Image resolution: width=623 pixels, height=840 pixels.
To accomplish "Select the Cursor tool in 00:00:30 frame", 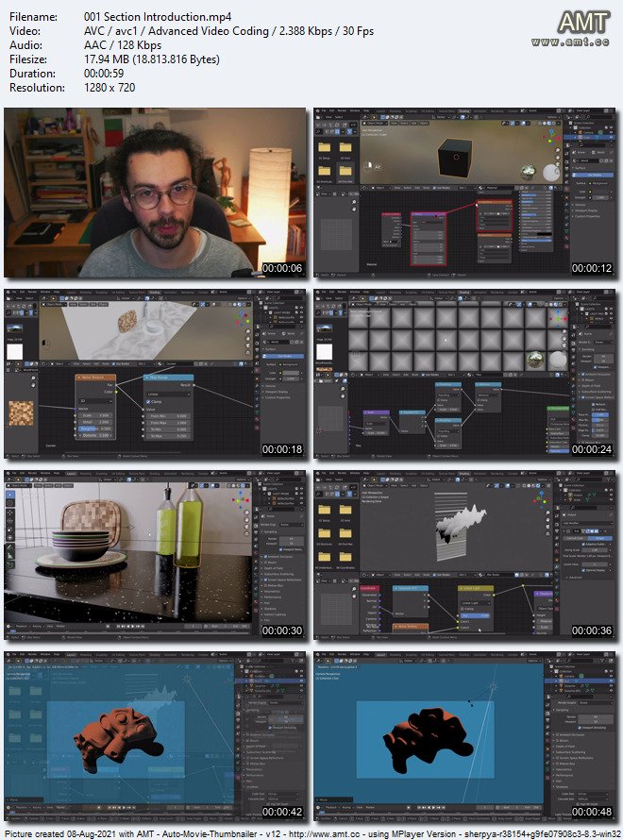I will click(10, 503).
